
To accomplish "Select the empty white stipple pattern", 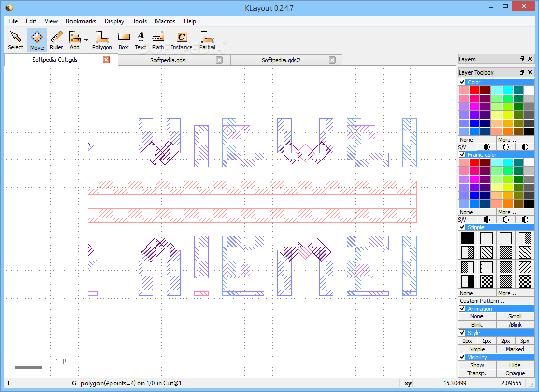I will coord(487,238).
